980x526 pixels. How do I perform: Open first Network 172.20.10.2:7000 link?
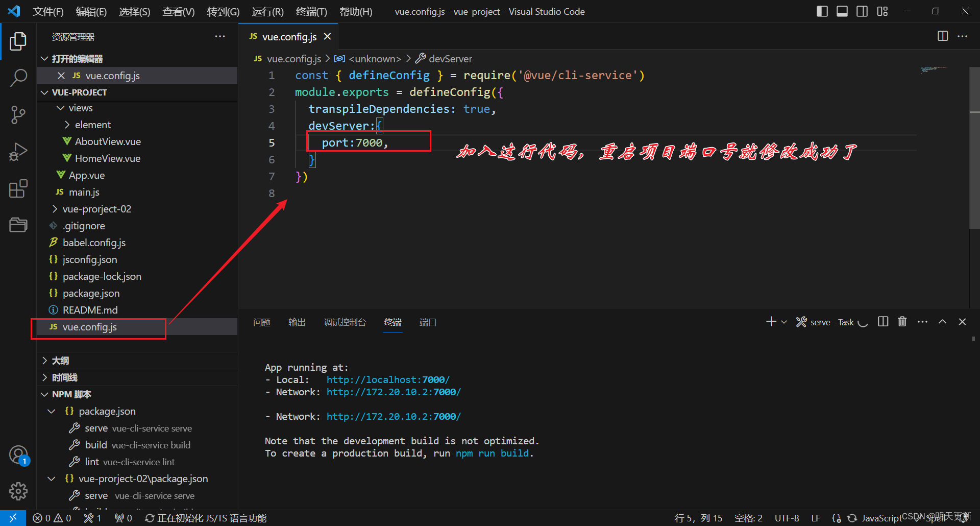pyautogui.click(x=394, y=392)
